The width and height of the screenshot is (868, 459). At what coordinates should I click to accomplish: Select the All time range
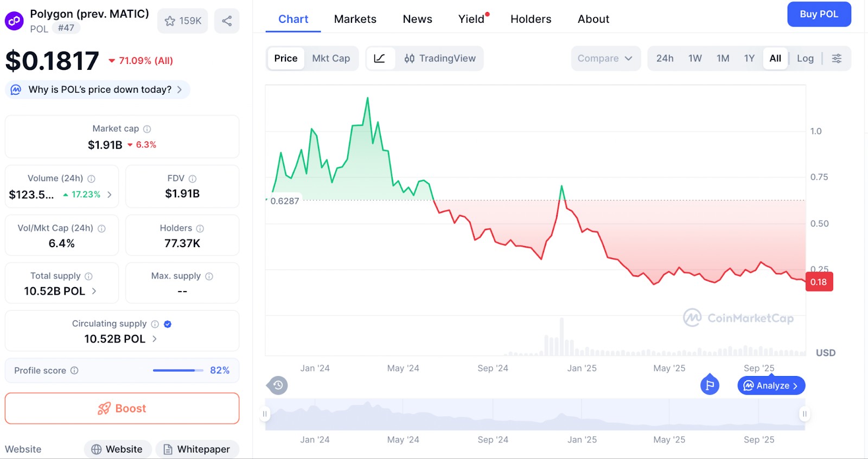pyautogui.click(x=775, y=59)
